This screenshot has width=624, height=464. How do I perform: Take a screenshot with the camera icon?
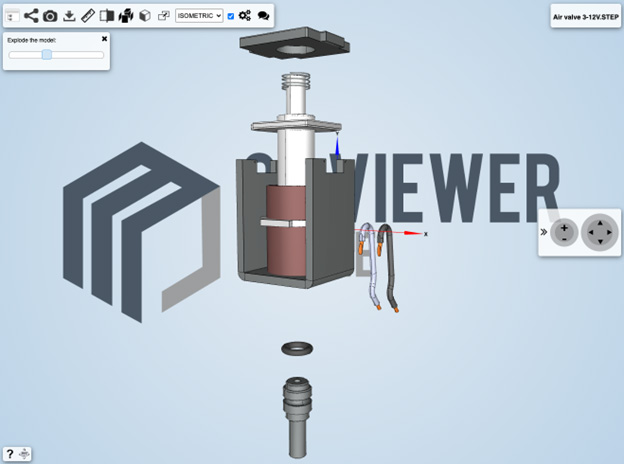point(50,16)
